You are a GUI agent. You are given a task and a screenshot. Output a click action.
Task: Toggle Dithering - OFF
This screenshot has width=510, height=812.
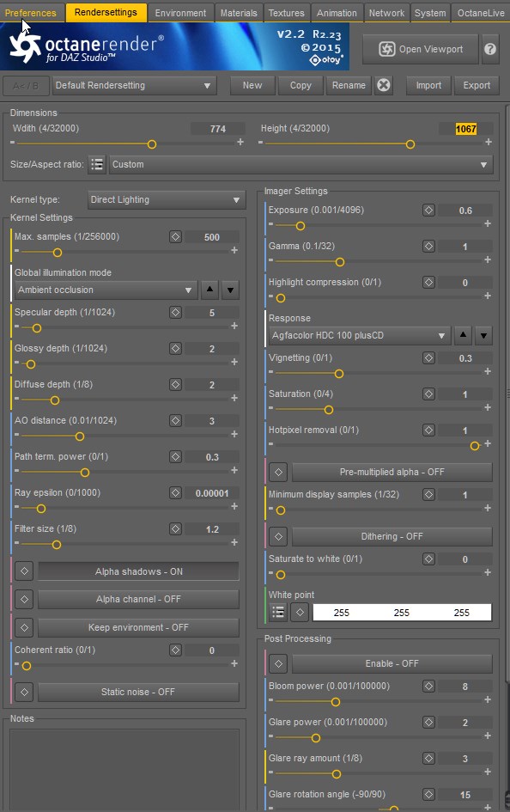392,536
